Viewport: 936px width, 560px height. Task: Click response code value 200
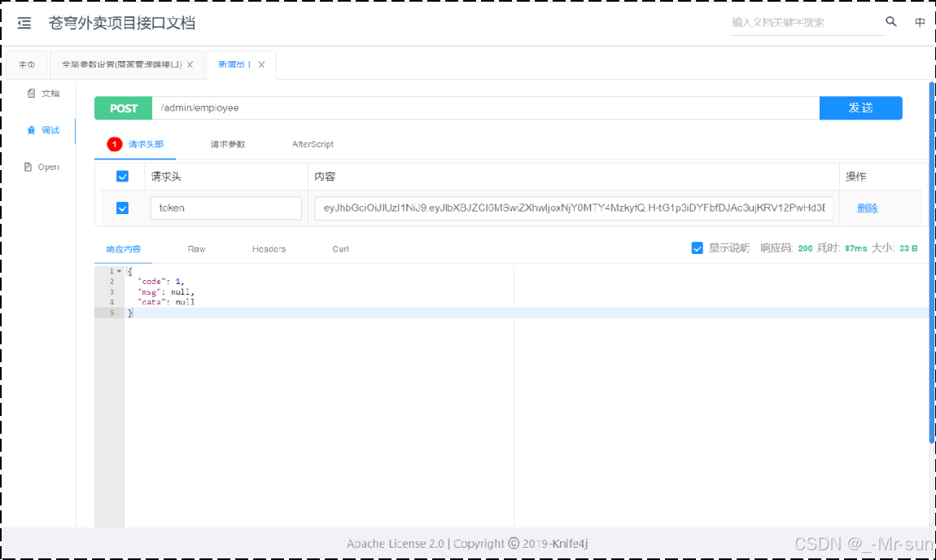tap(805, 248)
